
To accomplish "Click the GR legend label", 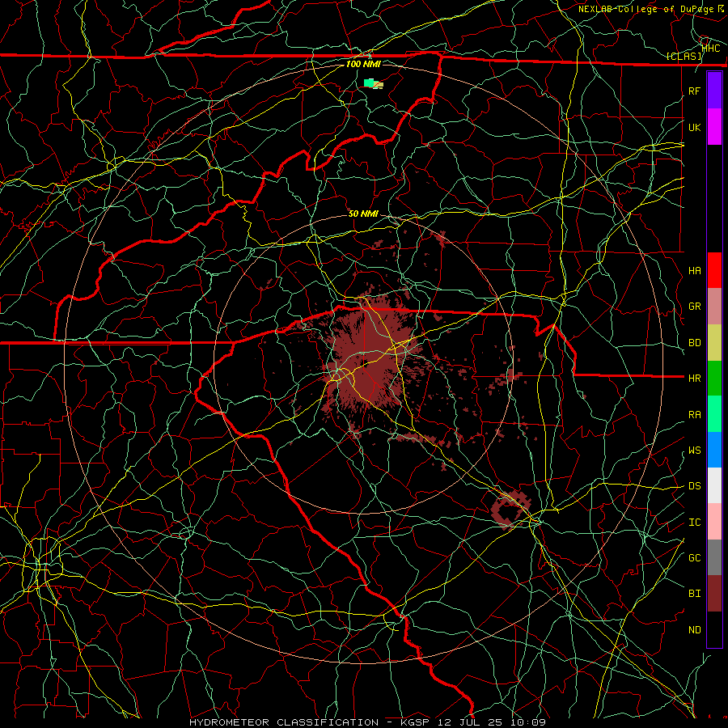I will pos(694,307).
